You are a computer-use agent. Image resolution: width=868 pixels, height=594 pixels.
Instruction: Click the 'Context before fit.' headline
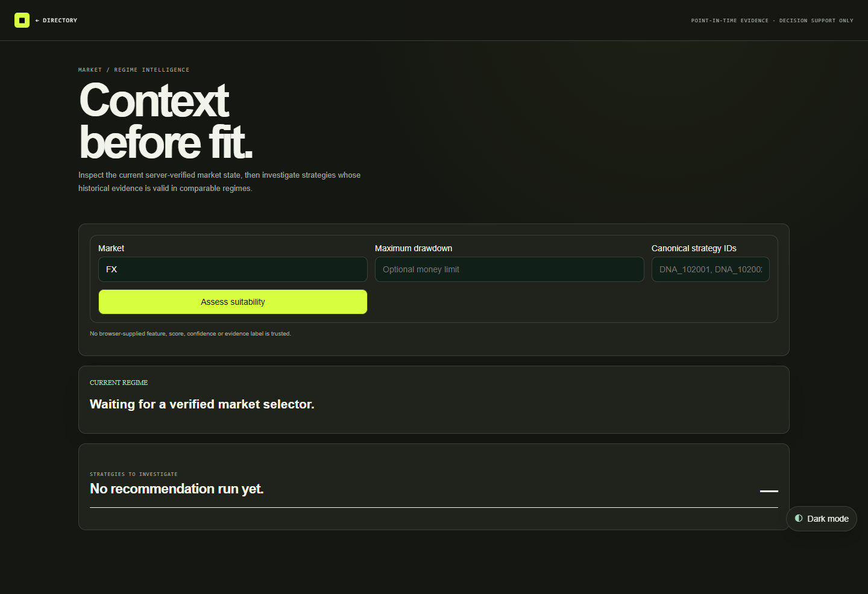coord(165,121)
